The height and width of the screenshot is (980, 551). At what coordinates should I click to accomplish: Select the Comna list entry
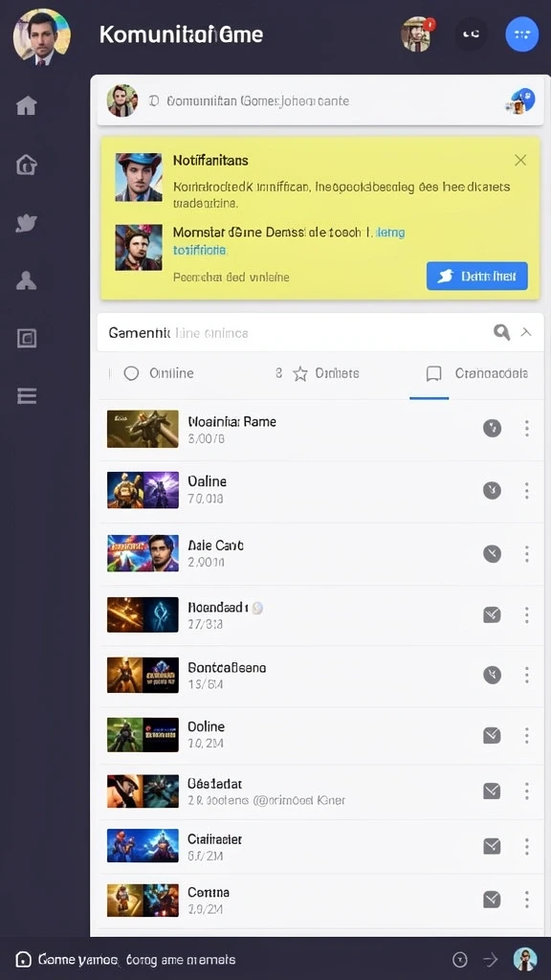pyautogui.click(x=320, y=900)
